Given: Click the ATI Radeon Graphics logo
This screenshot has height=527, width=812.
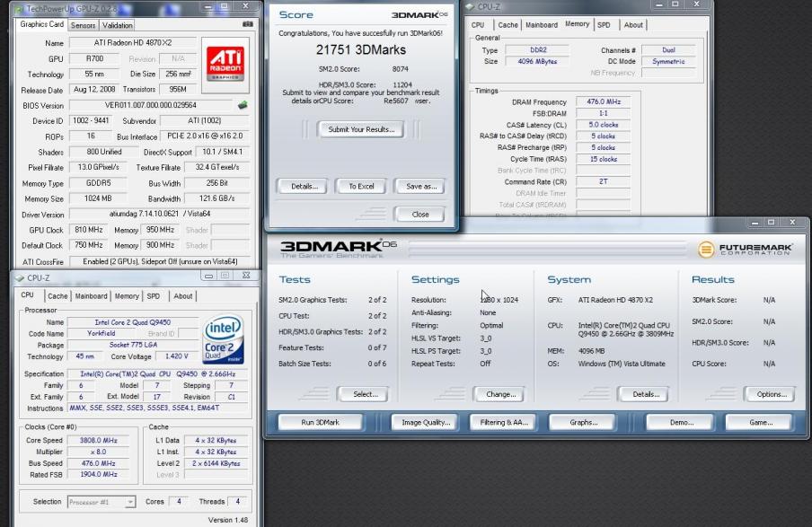Looking at the screenshot, I should (225, 65).
